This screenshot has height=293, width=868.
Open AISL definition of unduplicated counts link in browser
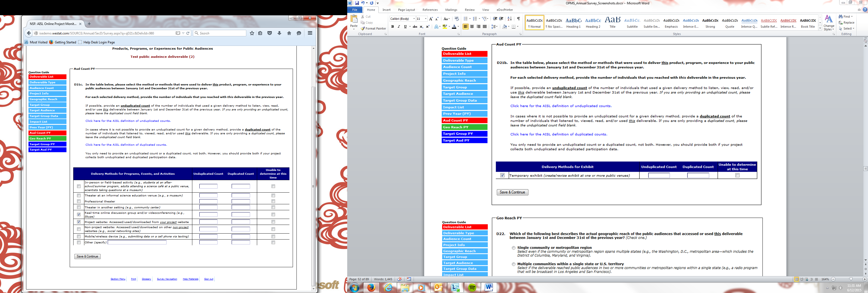tap(128, 121)
